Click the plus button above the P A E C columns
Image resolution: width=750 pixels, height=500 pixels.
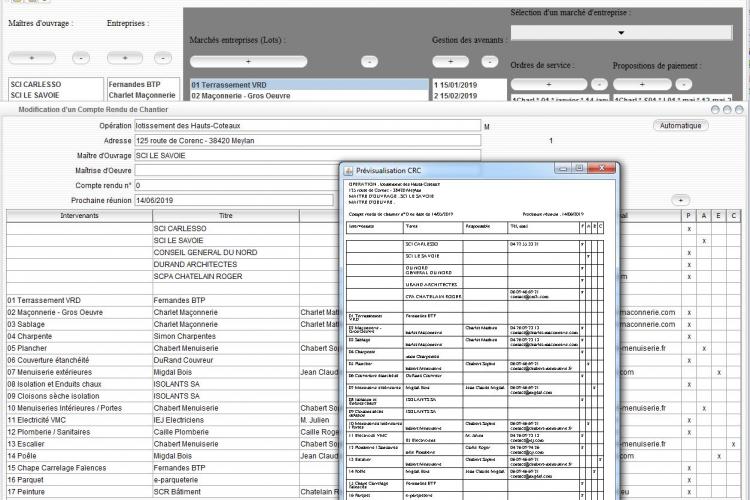tap(680, 200)
